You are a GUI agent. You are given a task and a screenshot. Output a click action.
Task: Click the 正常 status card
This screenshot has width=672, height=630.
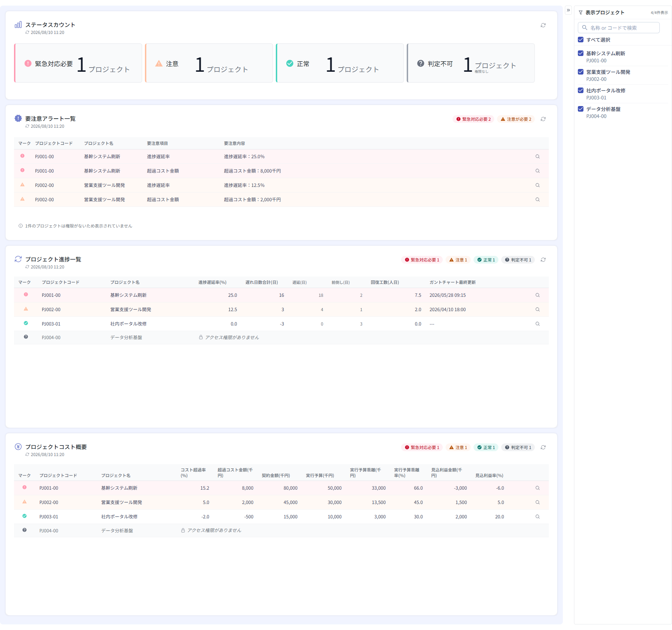pos(340,63)
